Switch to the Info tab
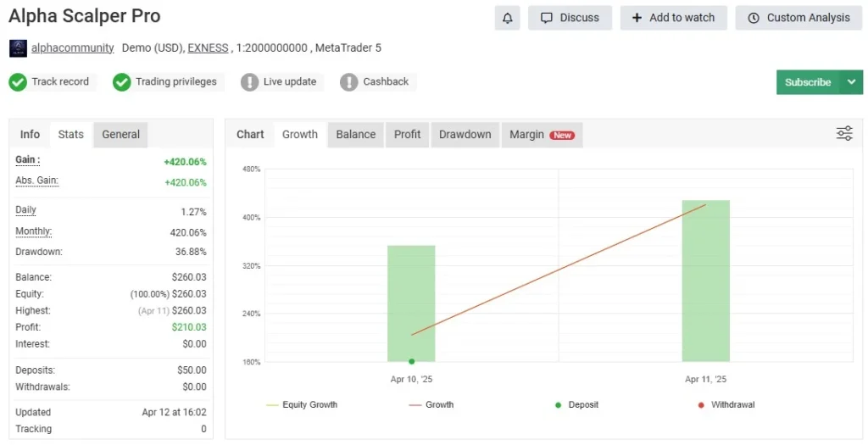The height and width of the screenshot is (445, 868). (x=30, y=135)
